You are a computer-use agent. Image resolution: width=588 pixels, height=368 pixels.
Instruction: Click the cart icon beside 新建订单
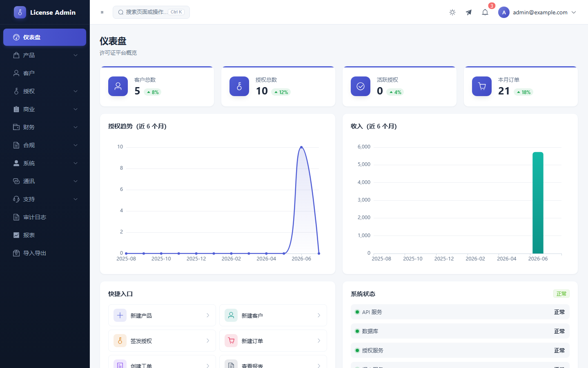tap(231, 341)
